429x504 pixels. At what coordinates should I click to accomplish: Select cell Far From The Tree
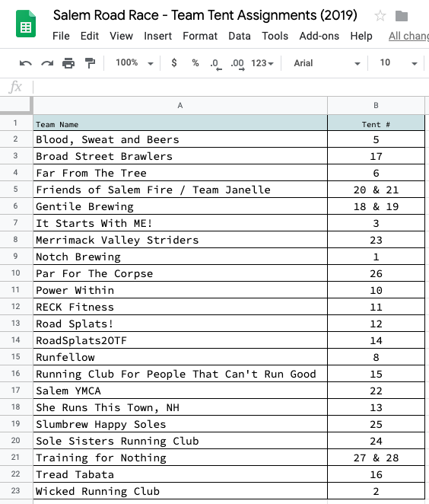pyautogui.click(x=180, y=173)
